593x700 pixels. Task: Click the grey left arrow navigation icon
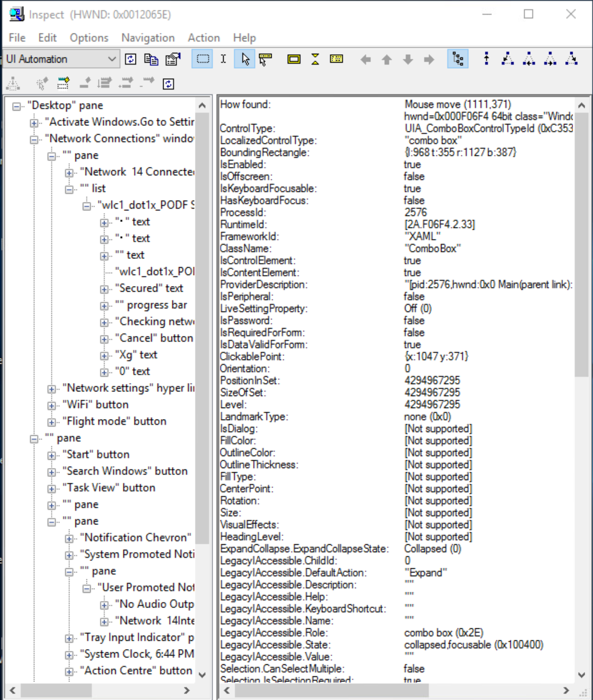coord(366,60)
